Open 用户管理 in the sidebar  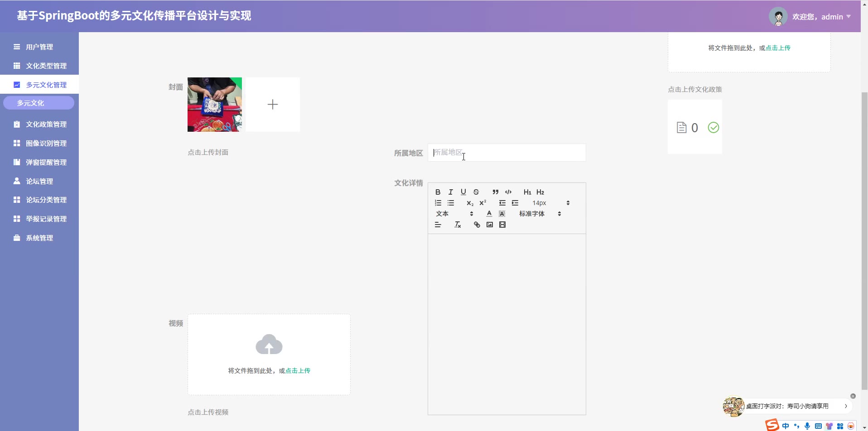point(39,47)
